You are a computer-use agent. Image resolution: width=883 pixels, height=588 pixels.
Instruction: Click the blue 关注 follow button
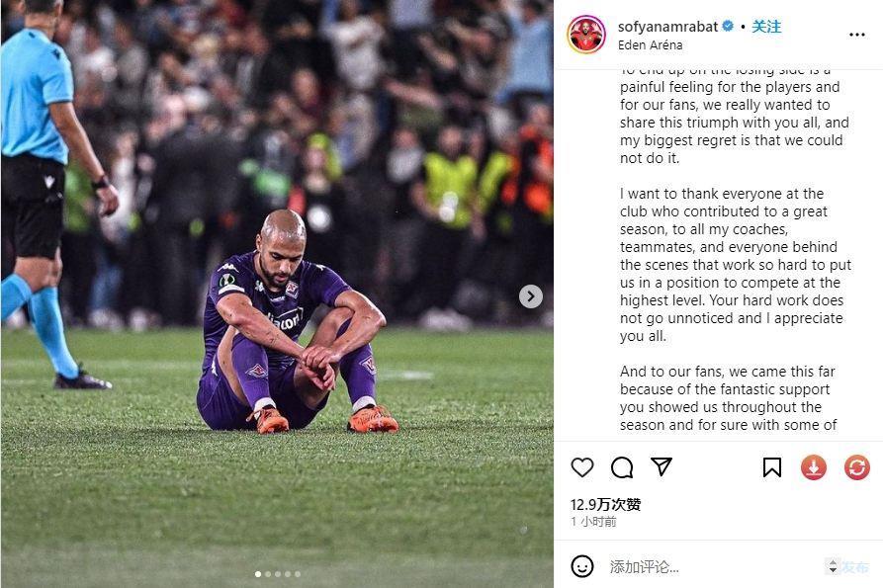[766, 27]
